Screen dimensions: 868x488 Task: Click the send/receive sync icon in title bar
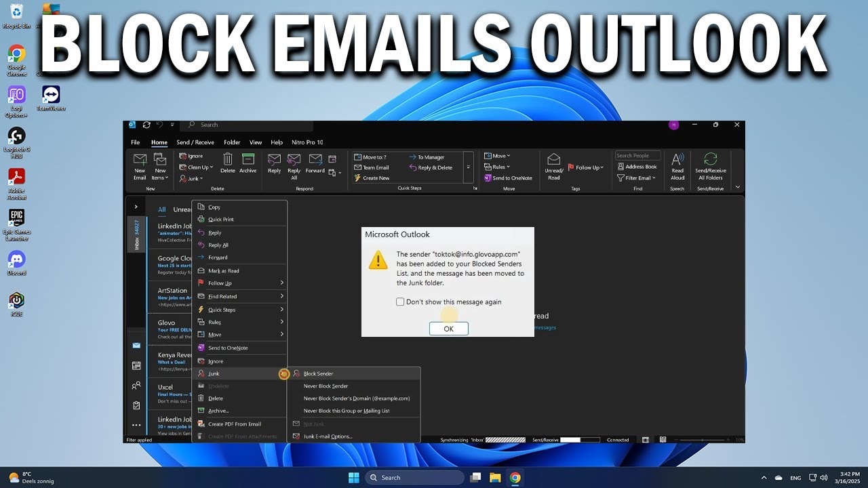146,125
